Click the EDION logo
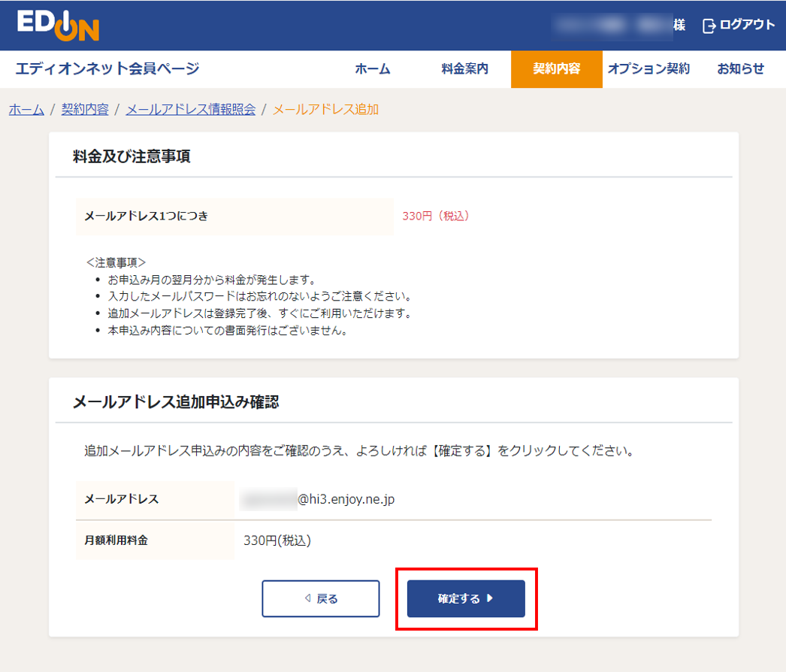This screenshot has width=786, height=672. pyautogui.click(x=58, y=26)
